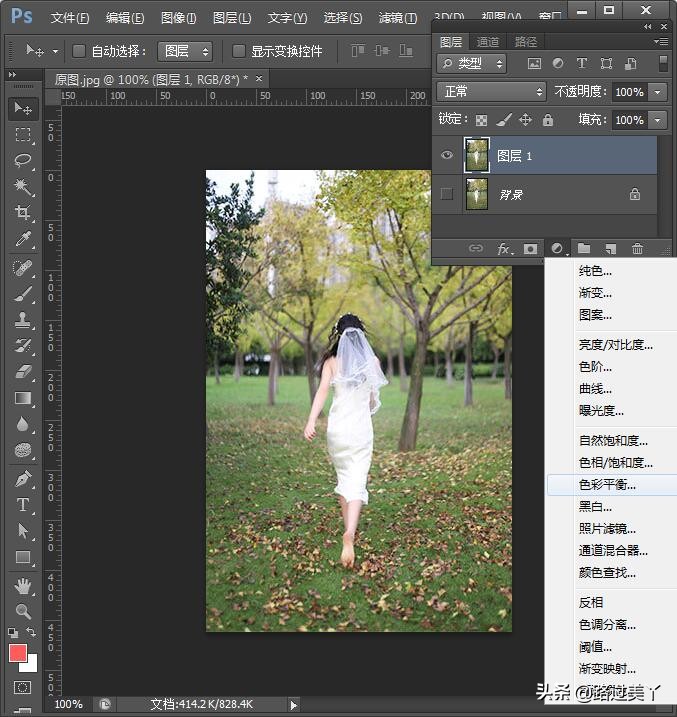Activate the Hand tool

[23, 585]
